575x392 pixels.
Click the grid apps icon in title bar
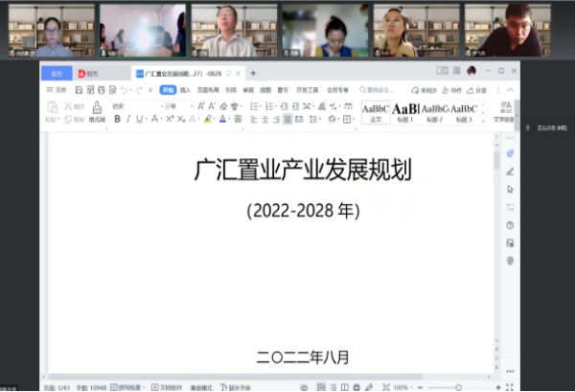456,71
